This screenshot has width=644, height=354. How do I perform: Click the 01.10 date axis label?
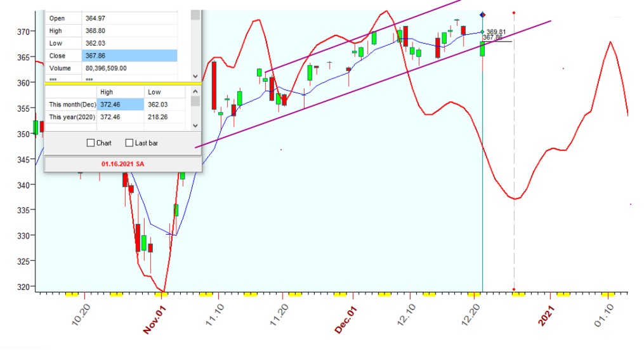pos(604,315)
